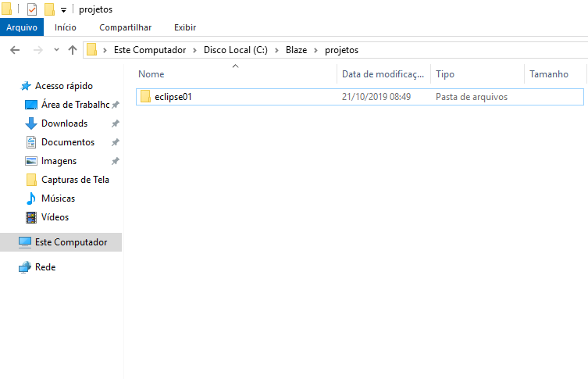Click the pin icon next to Documentos
Screen dimensions: 588x379
[x=116, y=142]
